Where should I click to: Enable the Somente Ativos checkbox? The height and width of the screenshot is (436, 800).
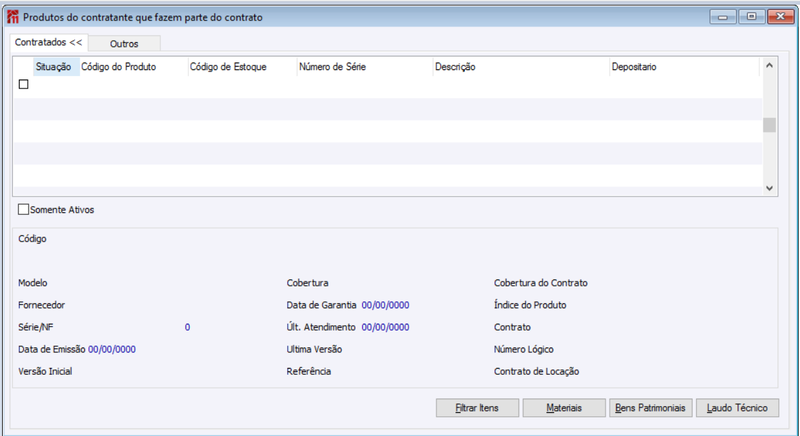tap(23, 210)
